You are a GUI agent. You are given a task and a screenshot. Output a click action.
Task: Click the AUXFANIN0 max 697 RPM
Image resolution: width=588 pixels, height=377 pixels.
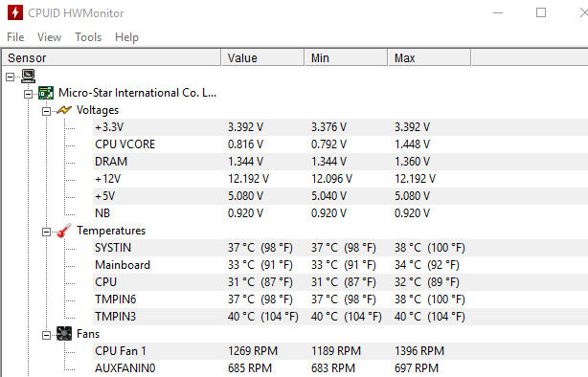tap(417, 368)
